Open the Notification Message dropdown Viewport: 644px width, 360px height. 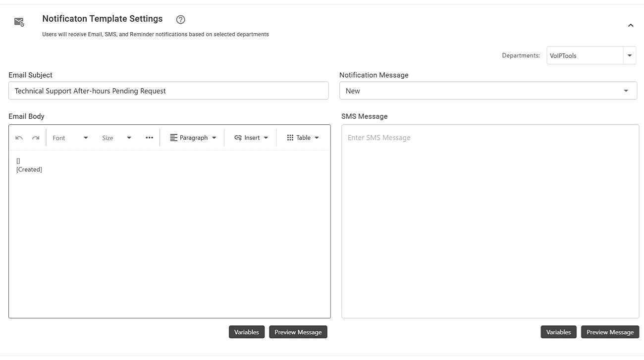[x=488, y=91]
